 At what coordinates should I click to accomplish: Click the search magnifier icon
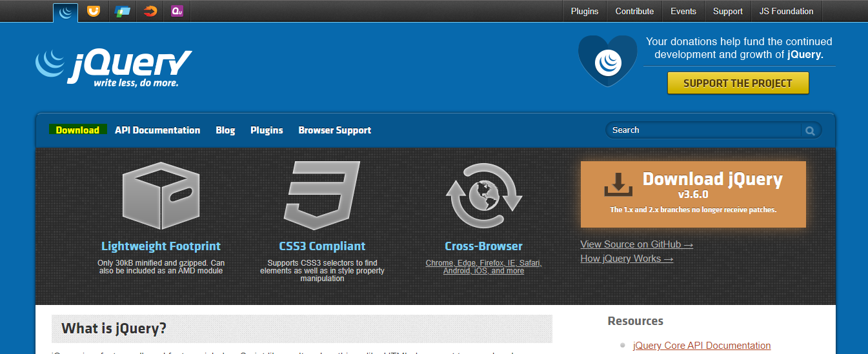pyautogui.click(x=810, y=131)
